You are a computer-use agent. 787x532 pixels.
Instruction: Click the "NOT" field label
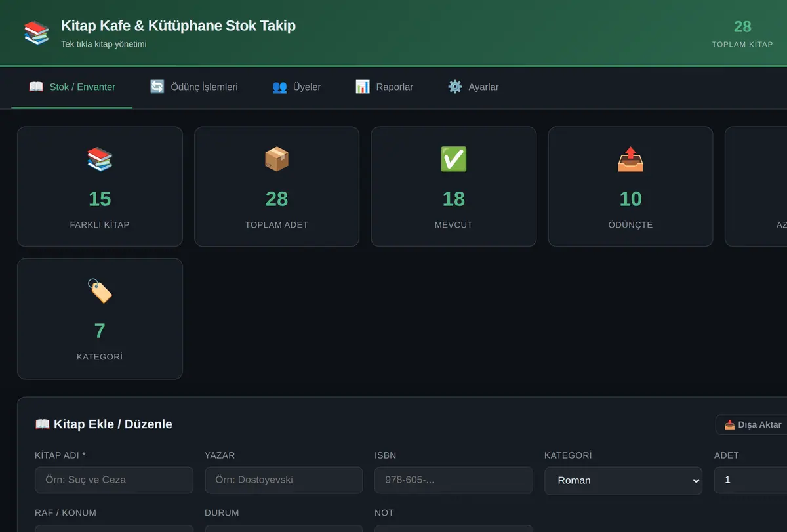(384, 512)
